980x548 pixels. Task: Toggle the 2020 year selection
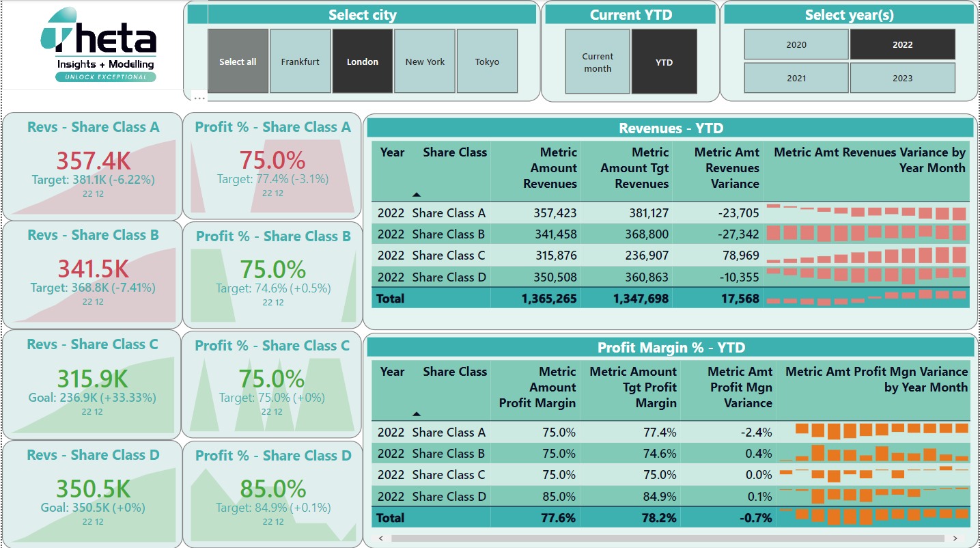[x=796, y=44]
